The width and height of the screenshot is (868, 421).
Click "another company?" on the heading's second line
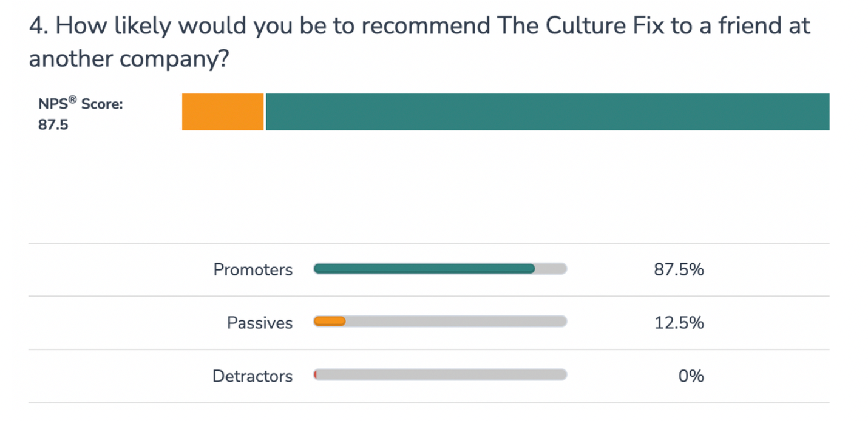click(x=130, y=60)
